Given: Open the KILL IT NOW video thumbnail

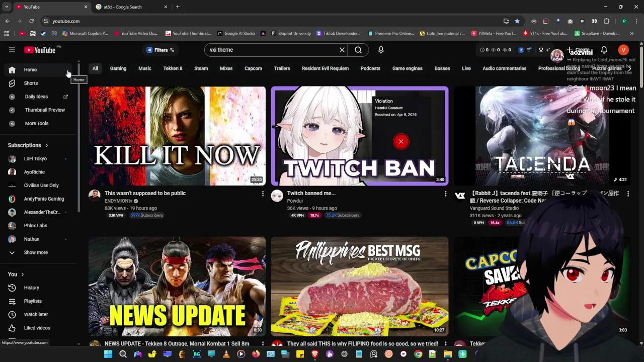Looking at the screenshot, I should pos(177,136).
